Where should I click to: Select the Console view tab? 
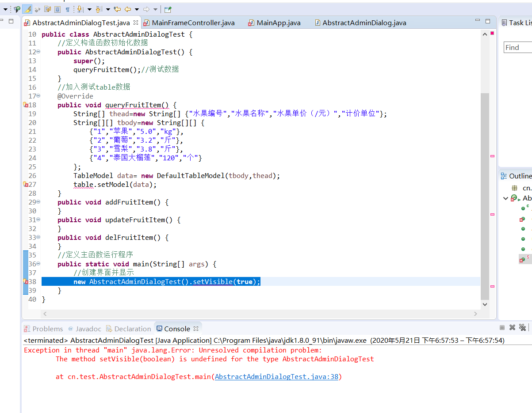coord(173,329)
